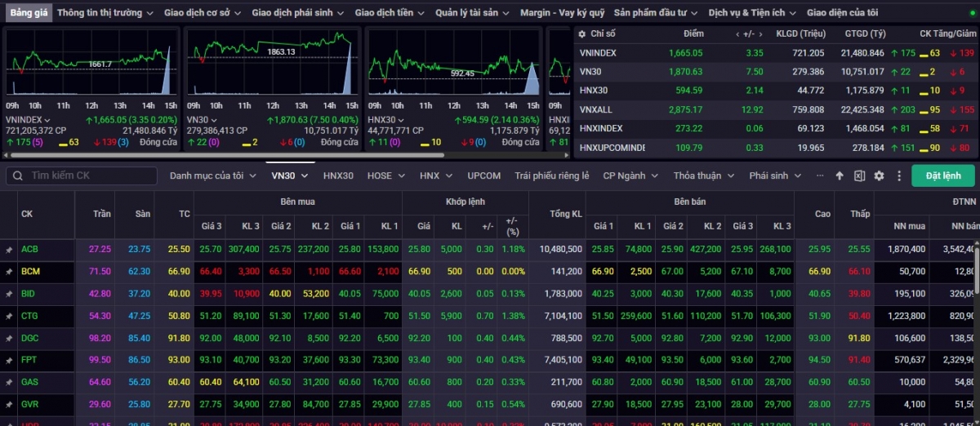Click the upward arrow icon in toolbar
Screen dimensions: 980x426
point(840,175)
